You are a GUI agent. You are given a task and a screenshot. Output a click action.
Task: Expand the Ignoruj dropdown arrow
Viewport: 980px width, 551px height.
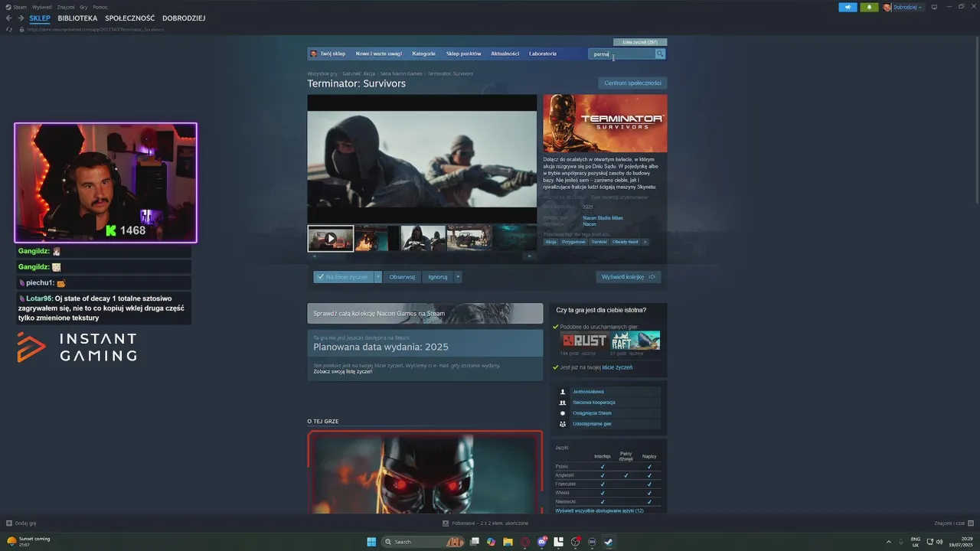[458, 277]
